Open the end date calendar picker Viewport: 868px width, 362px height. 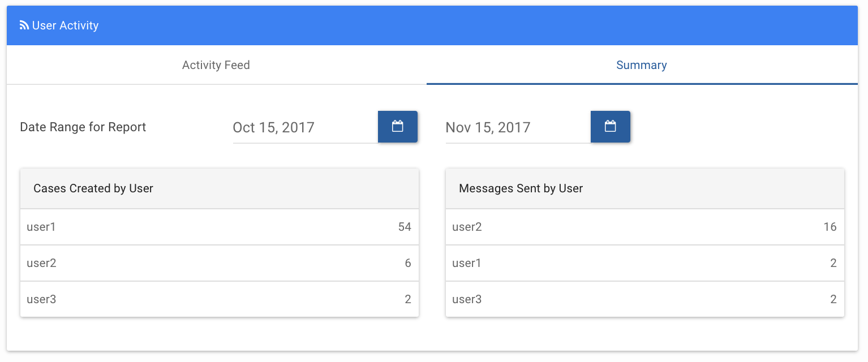point(610,127)
